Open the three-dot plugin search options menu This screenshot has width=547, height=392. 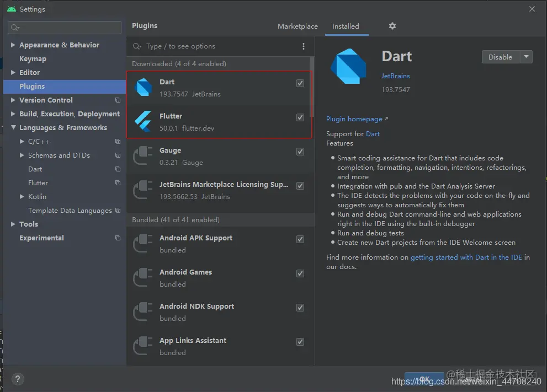pos(304,46)
